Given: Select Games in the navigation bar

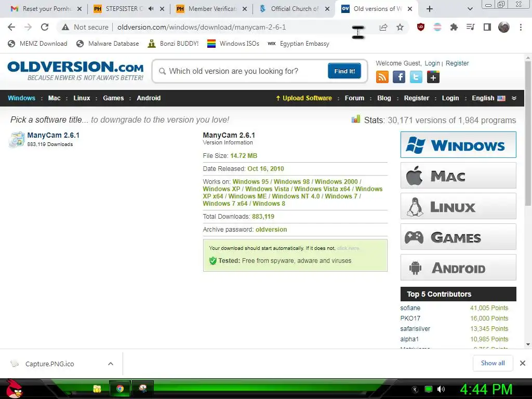Looking at the screenshot, I should coord(113,98).
